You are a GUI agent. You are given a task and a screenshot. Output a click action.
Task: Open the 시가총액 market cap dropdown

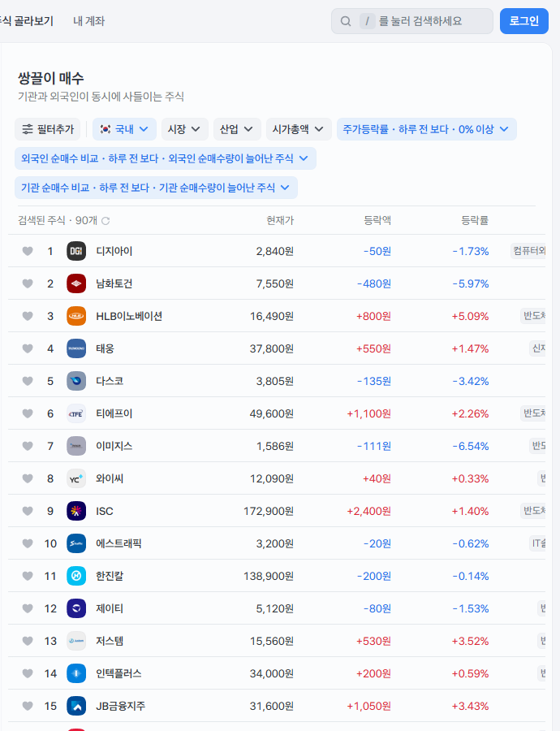[299, 129]
